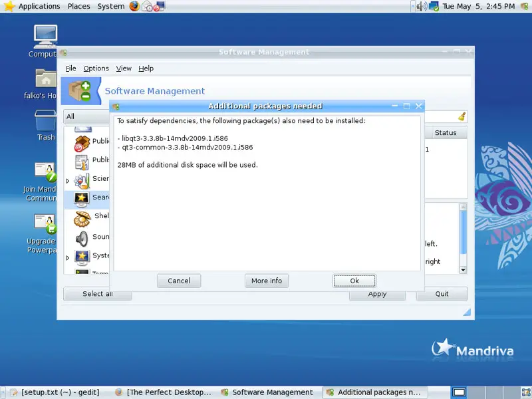Open the File menu
Image resolution: width=532 pixels, height=399 pixels.
tap(70, 68)
